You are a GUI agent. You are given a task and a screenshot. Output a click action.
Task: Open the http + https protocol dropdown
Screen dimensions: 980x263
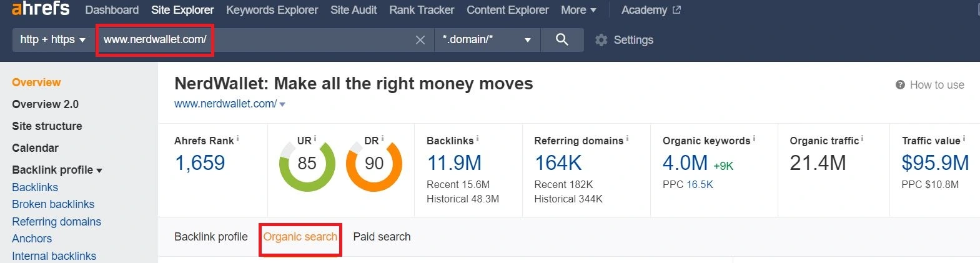click(53, 39)
